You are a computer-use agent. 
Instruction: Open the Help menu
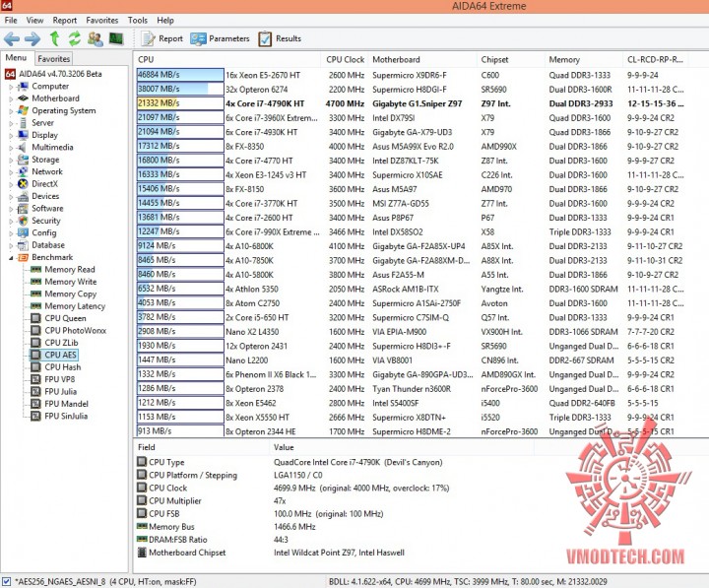pos(165,21)
